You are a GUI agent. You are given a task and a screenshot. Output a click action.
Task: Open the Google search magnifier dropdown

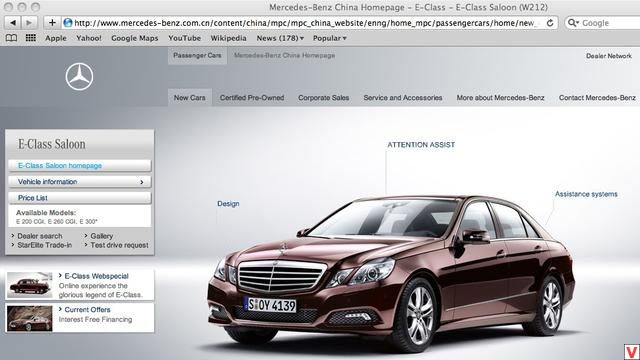[573, 23]
